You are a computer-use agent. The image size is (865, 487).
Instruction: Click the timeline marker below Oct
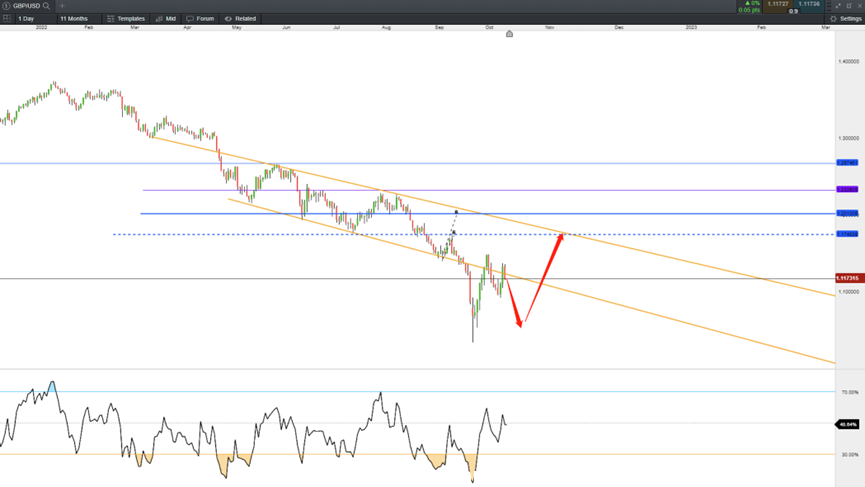(509, 34)
